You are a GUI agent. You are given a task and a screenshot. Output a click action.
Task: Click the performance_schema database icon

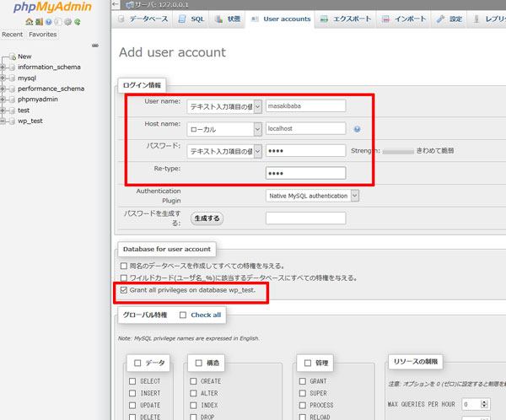(13, 89)
